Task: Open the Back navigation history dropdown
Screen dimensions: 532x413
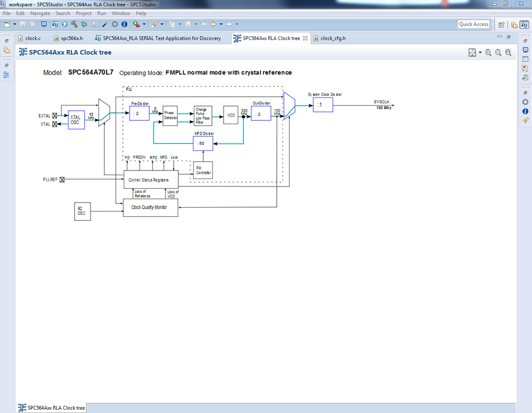Action: pyautogui.click(x=221, y=24)
